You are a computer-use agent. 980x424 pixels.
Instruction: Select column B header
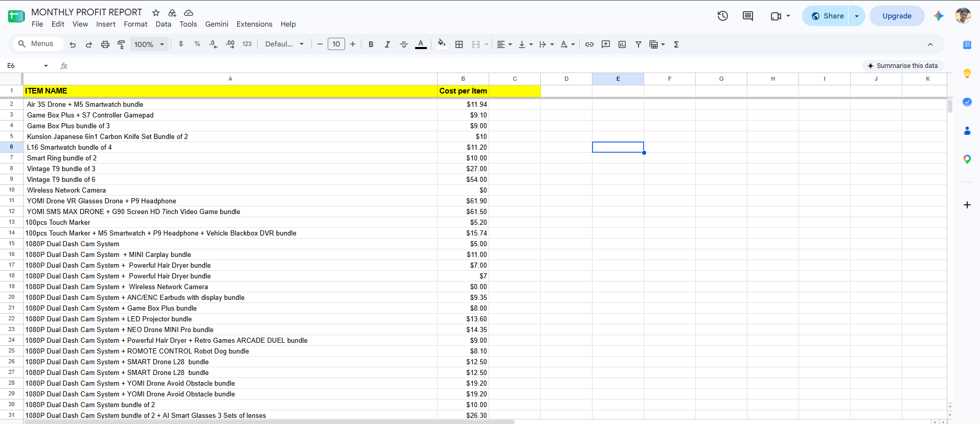pos(463,79)
